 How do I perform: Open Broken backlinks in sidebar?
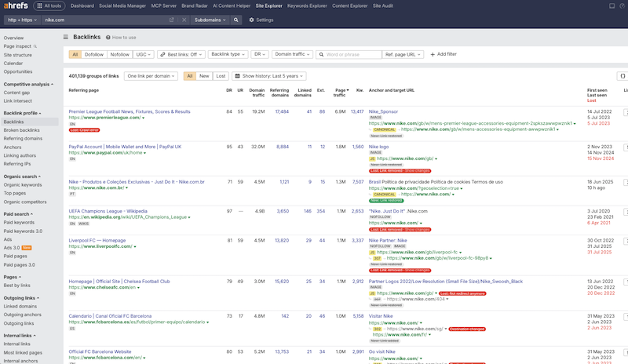click(x=22, y=130)
